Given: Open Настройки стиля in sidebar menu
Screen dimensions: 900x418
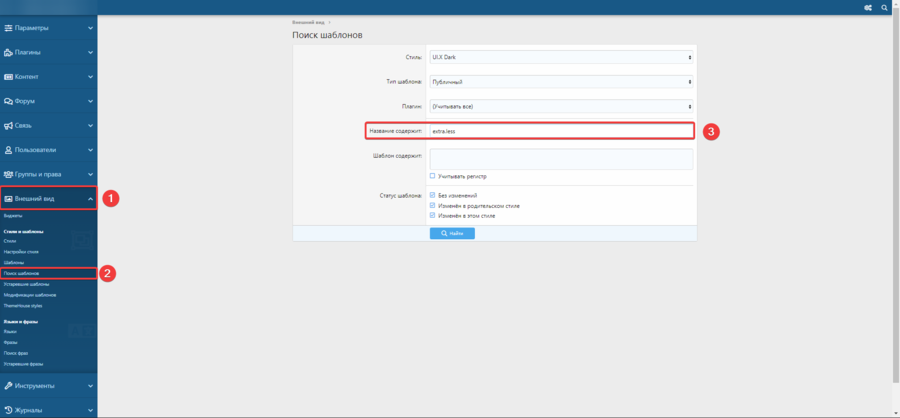Looking at the screenshot, I should click(x=21, y=251).
